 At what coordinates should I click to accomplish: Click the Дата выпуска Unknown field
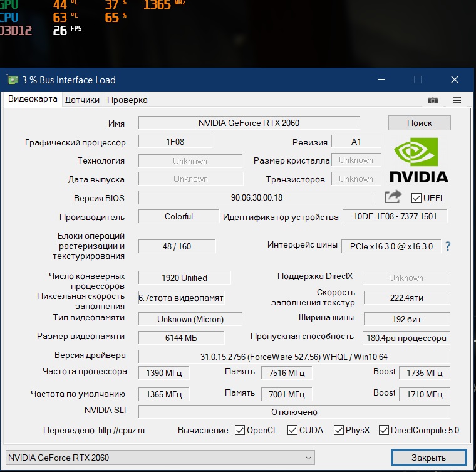coord(190,179)
